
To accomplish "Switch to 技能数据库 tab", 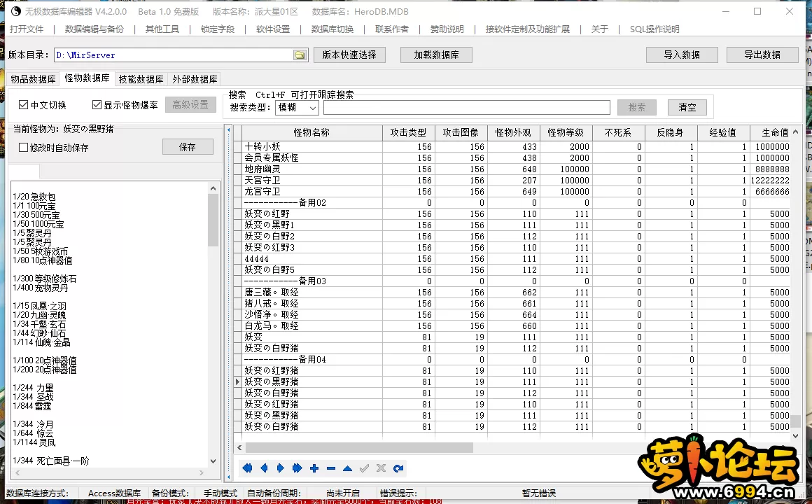I will tap(141, 79).
